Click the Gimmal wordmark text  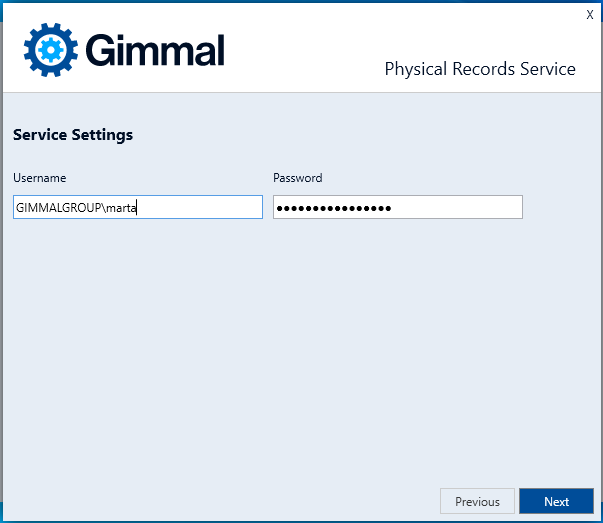click(155, 50)
